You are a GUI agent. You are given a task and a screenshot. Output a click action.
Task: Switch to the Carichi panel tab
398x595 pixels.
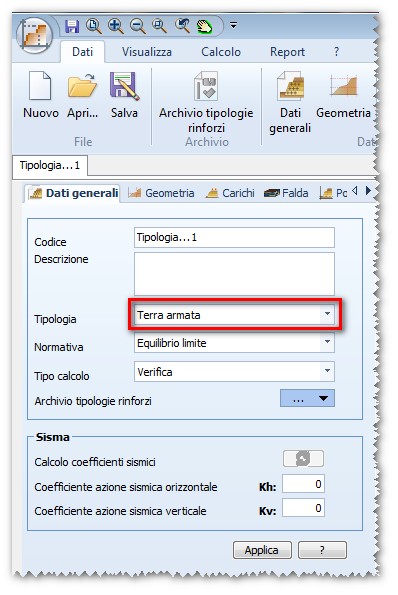(230, 193)
